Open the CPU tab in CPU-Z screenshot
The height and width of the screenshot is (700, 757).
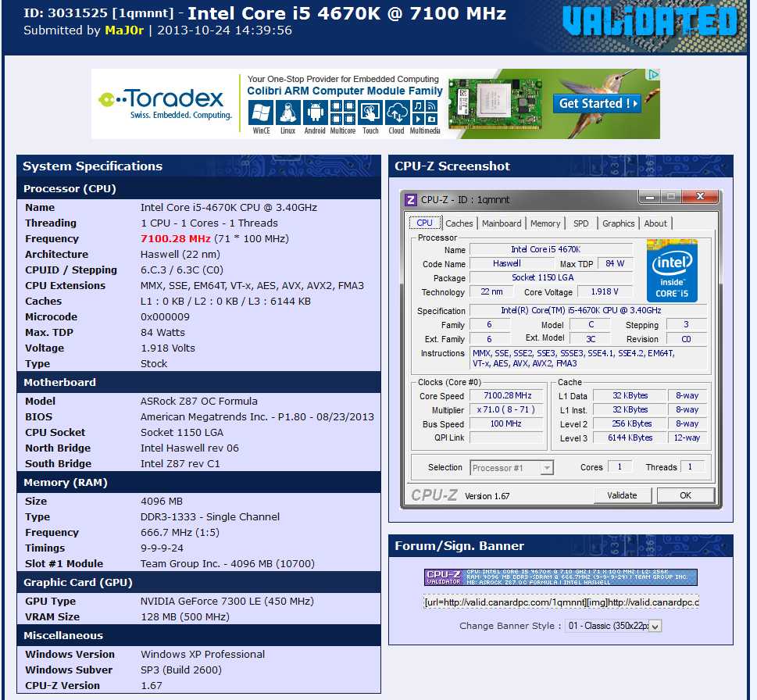point(424,223)
